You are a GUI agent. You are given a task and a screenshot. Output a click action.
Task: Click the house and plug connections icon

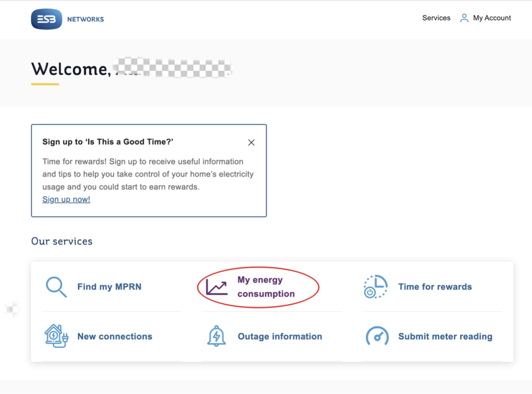pos(56,336)
